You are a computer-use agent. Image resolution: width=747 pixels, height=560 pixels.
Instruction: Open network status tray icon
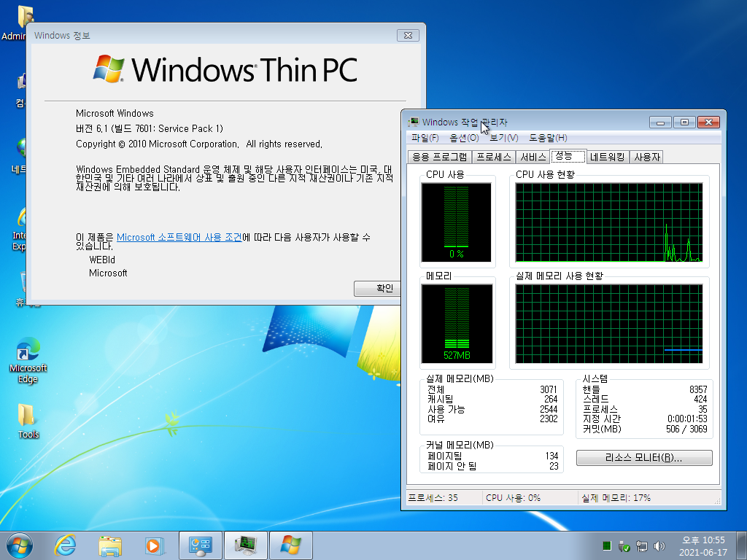(642, 545)
